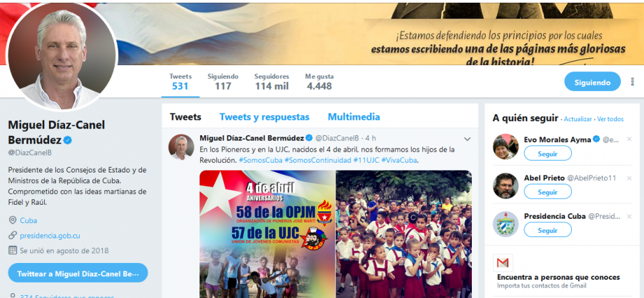Follow Abel Prieto with Seguir button

click(547, 192)
